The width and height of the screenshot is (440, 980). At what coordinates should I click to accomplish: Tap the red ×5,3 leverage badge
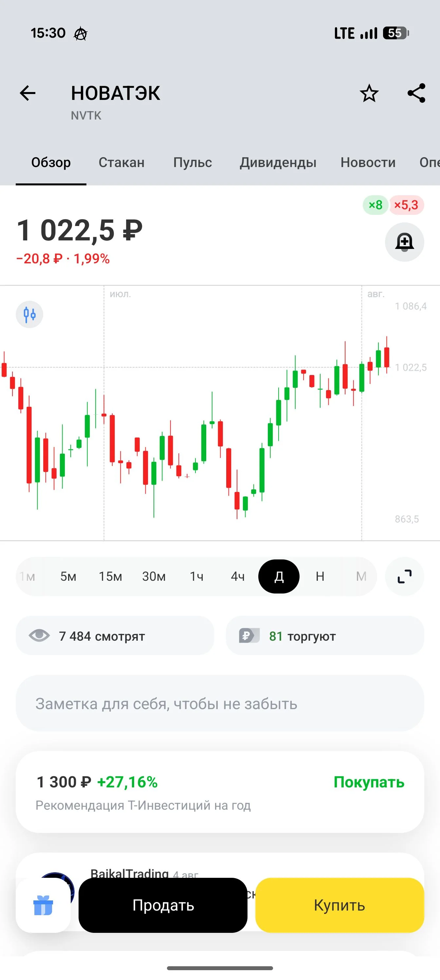tap(406, 205)
